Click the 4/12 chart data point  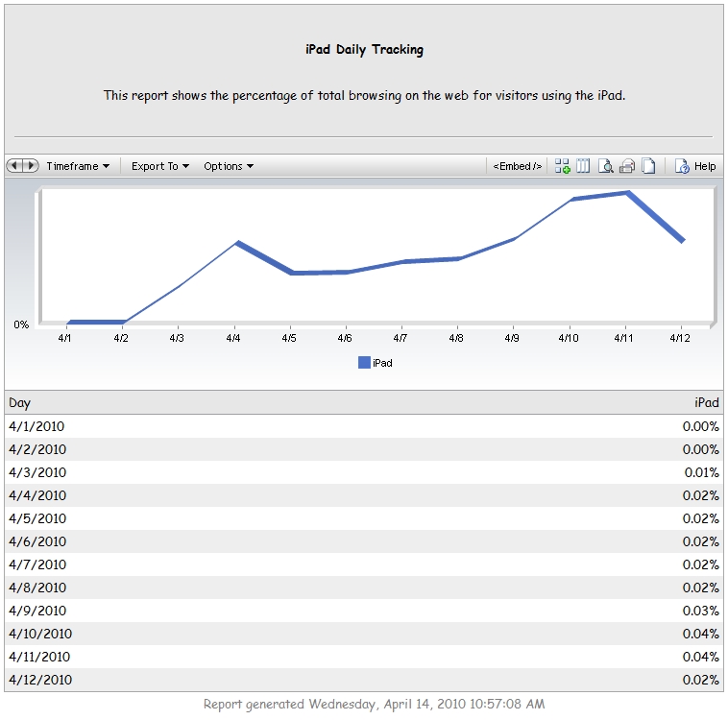683,240
